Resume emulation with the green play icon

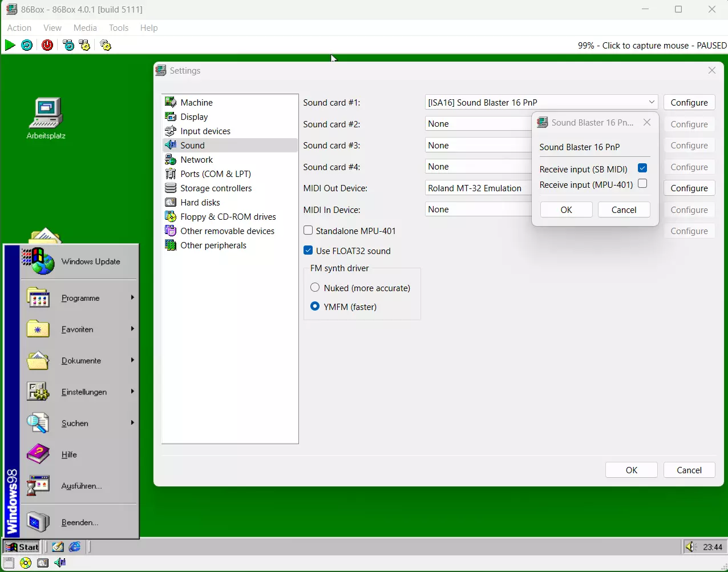coord(10,45)
